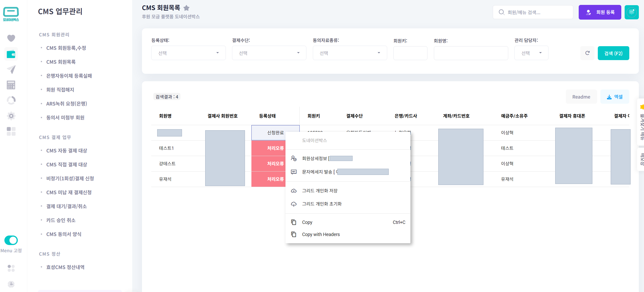Click the 신청완료 status cell
644x292 pixels.
pos(275,133)
